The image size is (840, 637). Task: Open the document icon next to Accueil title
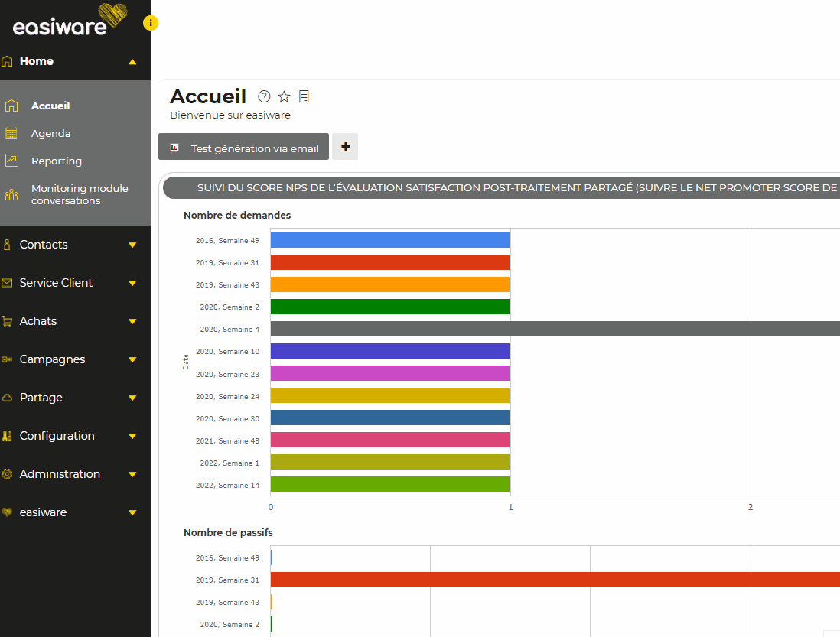(x=304, y=96)
